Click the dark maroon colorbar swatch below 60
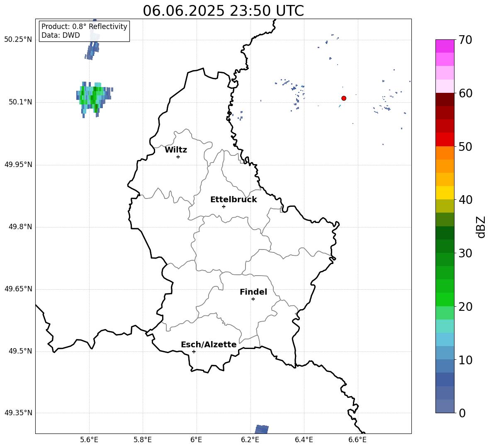Image resolution: width=491 pixels, height=448 pixels. (x=445, y=99)
